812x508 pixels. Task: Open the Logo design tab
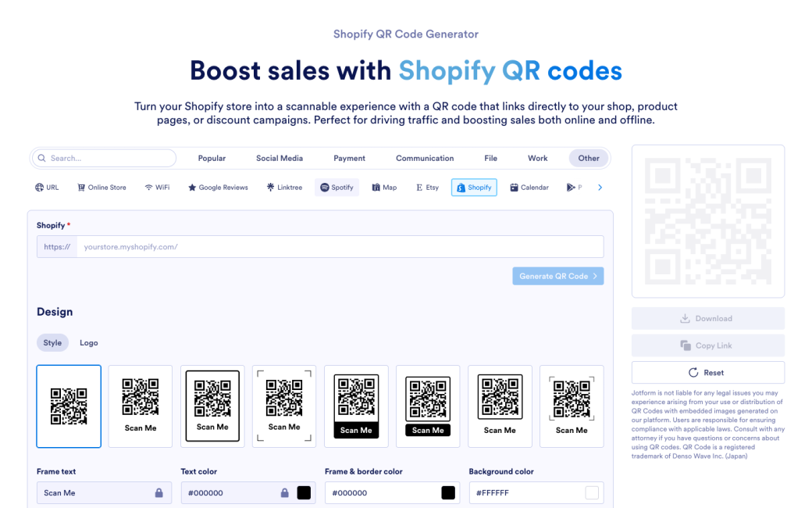click(88, 342)
